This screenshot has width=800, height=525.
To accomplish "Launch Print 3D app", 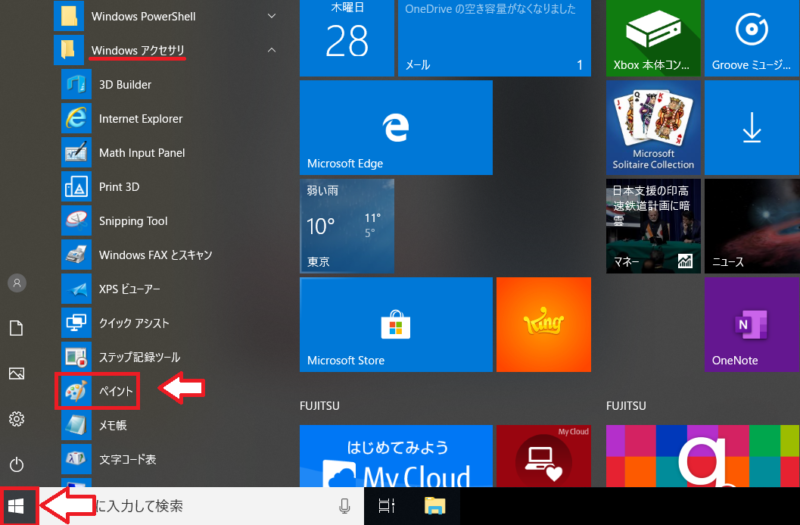I will 119,187.
